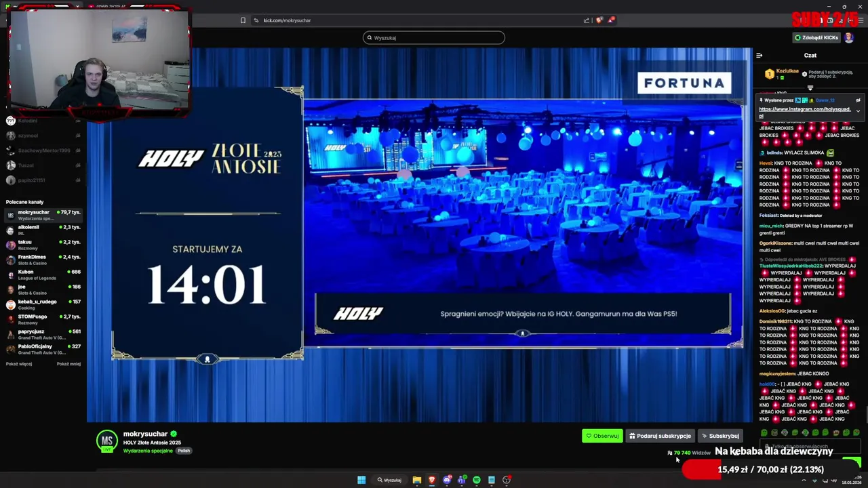Image resolution: width=868 pixels, height=488 pixels.
Task: Open the Brave browser from the taskbar
Action: tap(432, 480)
